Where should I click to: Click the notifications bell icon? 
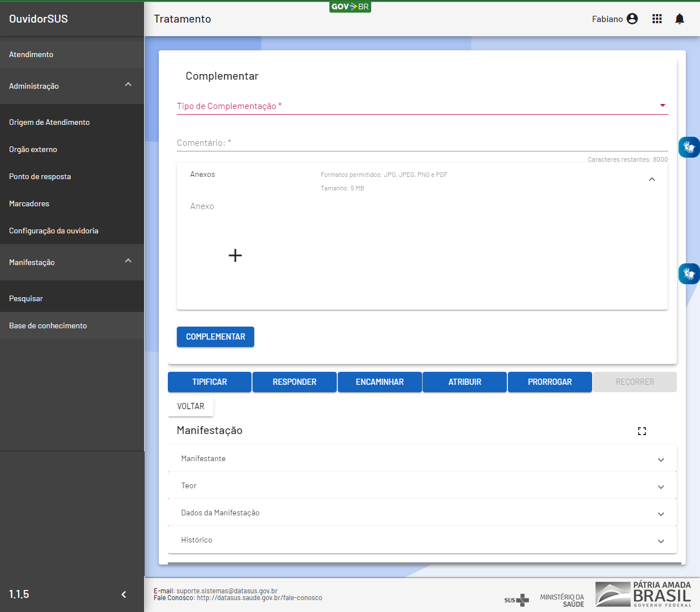pyautogui.click(x=680, y=19)
